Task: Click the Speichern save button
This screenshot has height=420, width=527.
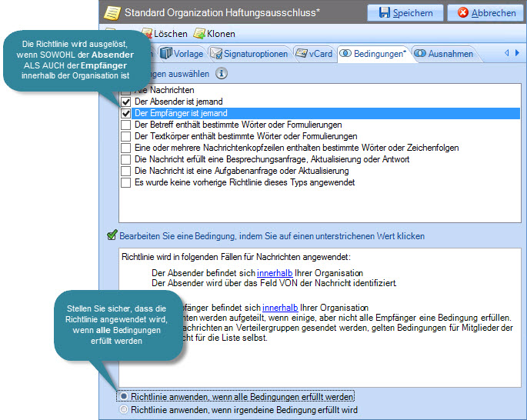Action: click(x=405, y=13)
